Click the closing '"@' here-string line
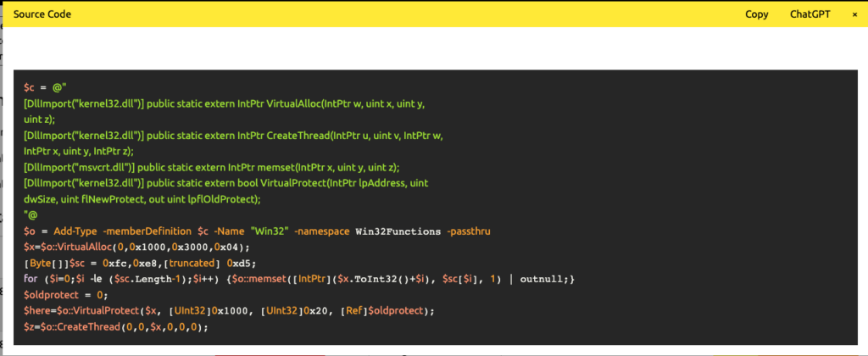868x356 pixels. [31, 215]
